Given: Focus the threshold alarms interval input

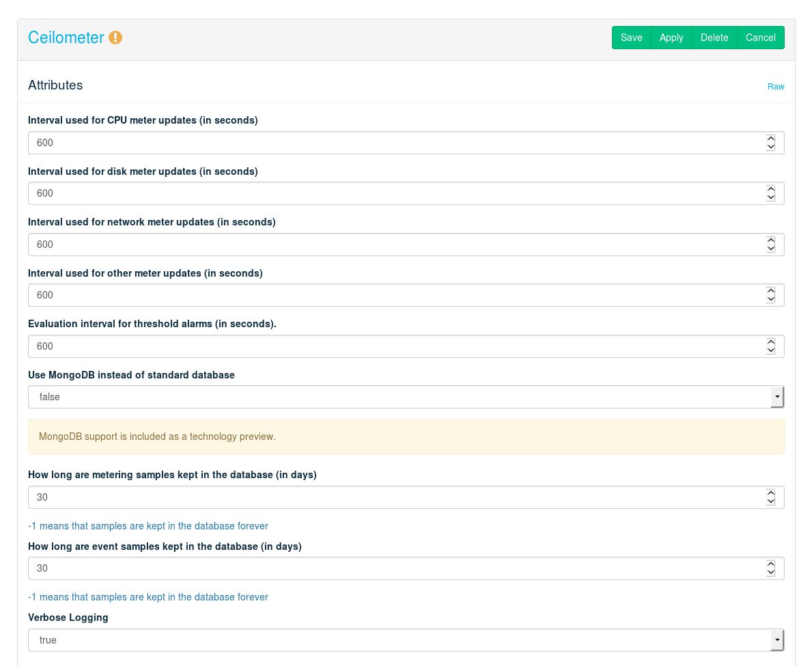Looking at the screenshot, I should click(396, 346).
